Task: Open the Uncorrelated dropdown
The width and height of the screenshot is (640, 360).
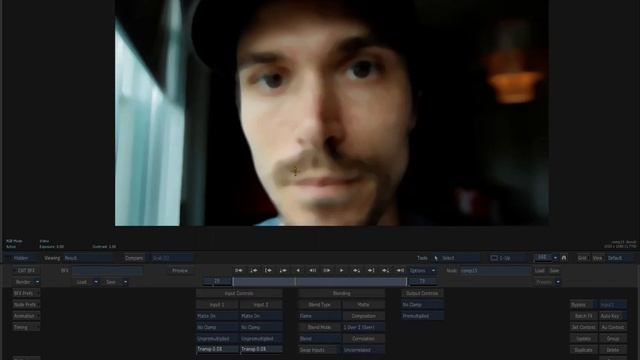Action: tap(363, 350)
